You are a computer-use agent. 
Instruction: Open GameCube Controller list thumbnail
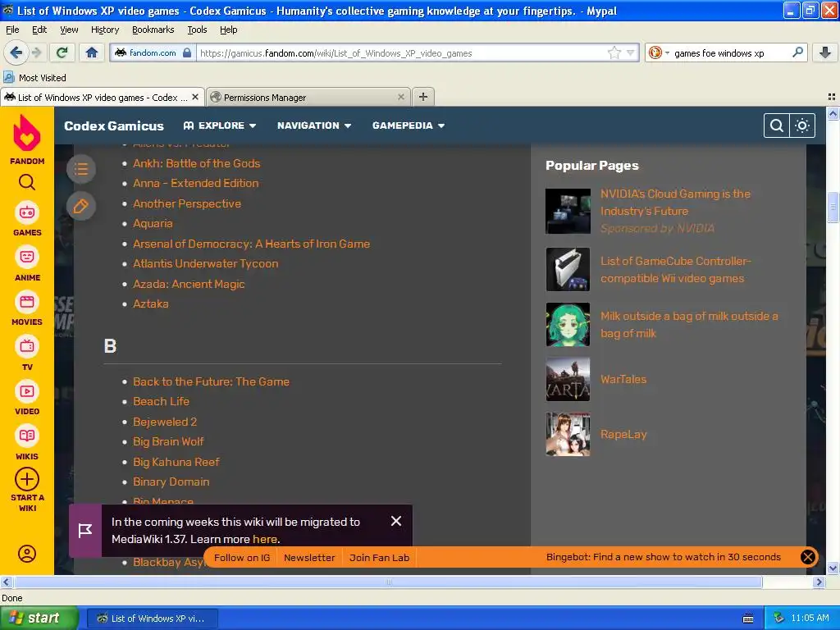[x=568, y=269]
